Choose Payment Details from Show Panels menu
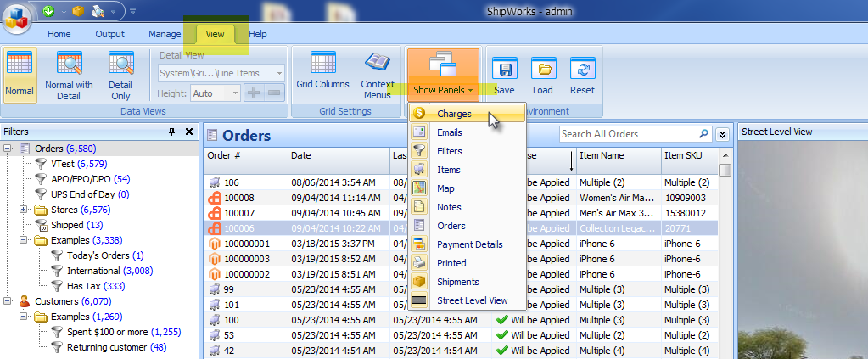 (x=467, y=244)
